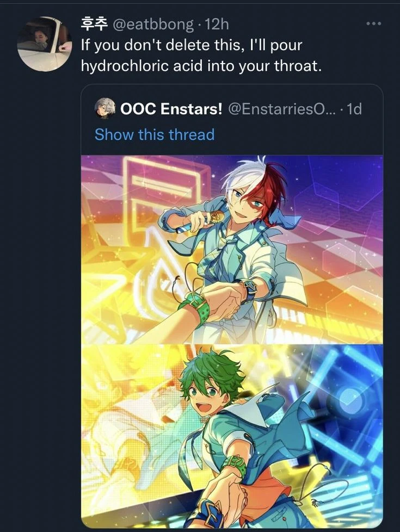400x532 pixels.
Task: Open the three-dot more options menu
Action: [x=374, y=24]
